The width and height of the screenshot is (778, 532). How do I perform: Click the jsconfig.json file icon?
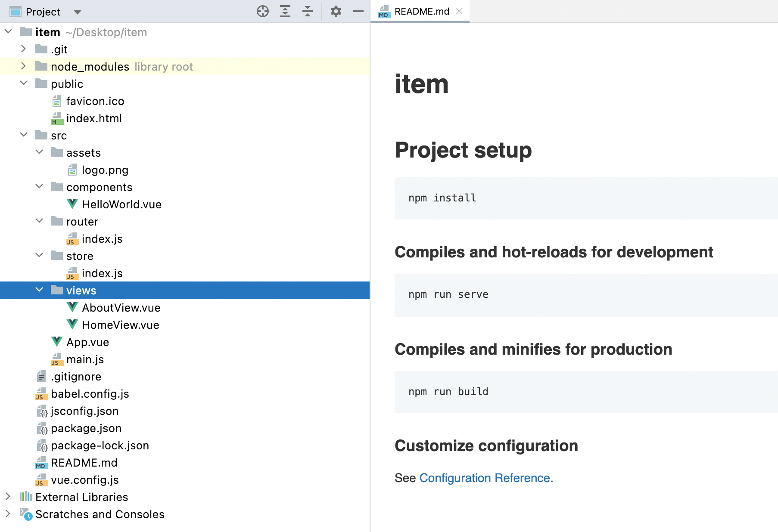(42, 411)
